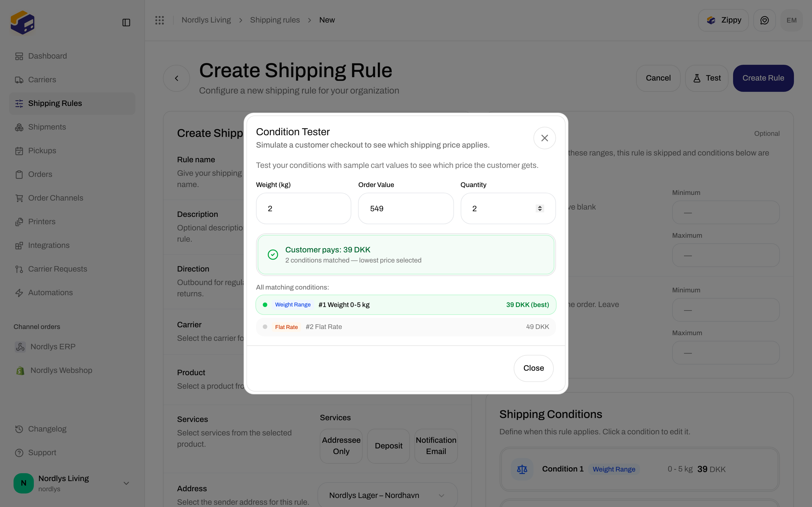Close the Condition Tester dialog with X
The height and width of the screenshot is (507, 812).
pyautogui.click(x=545, y=138)
